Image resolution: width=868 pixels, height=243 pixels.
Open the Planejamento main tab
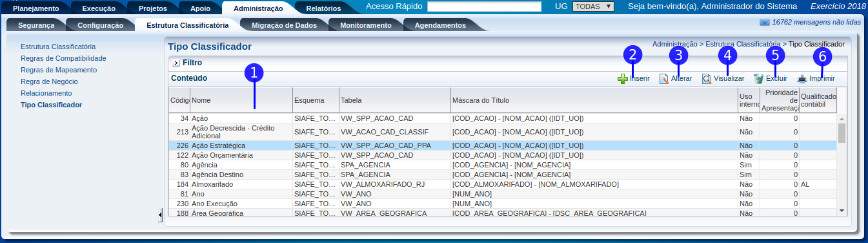(36, 9)
